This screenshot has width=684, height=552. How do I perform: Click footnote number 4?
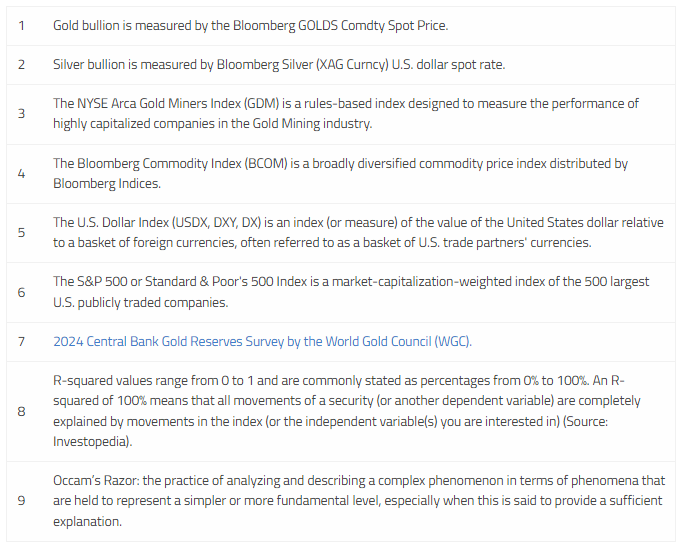click(22, 173)
